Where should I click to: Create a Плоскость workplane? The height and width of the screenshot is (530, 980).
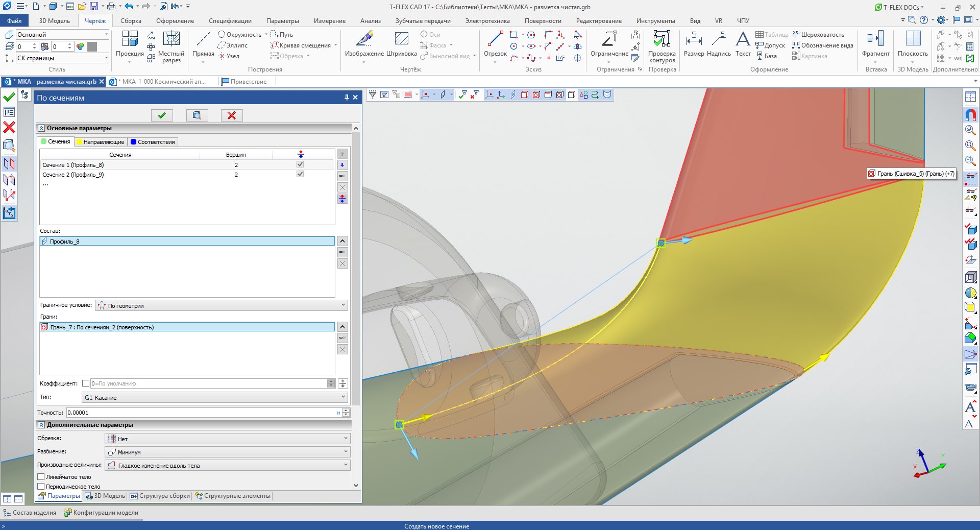(913, 45)
